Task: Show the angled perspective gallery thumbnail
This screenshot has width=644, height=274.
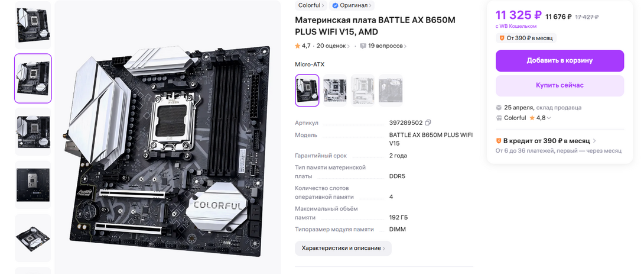Action: (x=33, y=238)
